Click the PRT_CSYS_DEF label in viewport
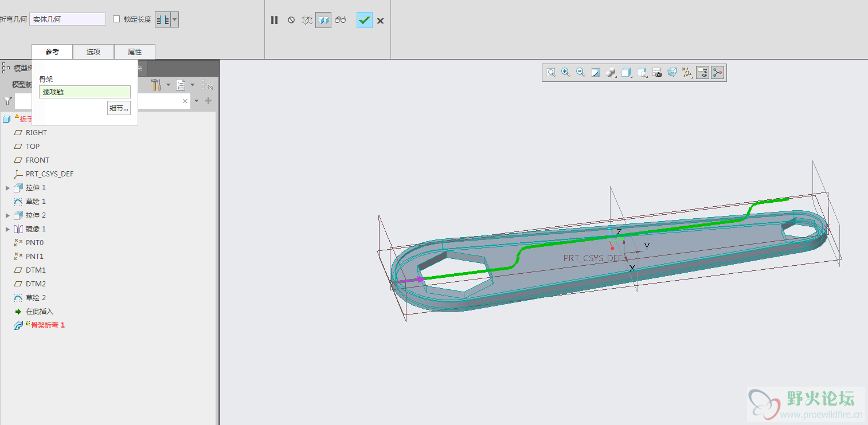Image resolution: width=868 pixels, height=425 pixels. tap(593, 258)
